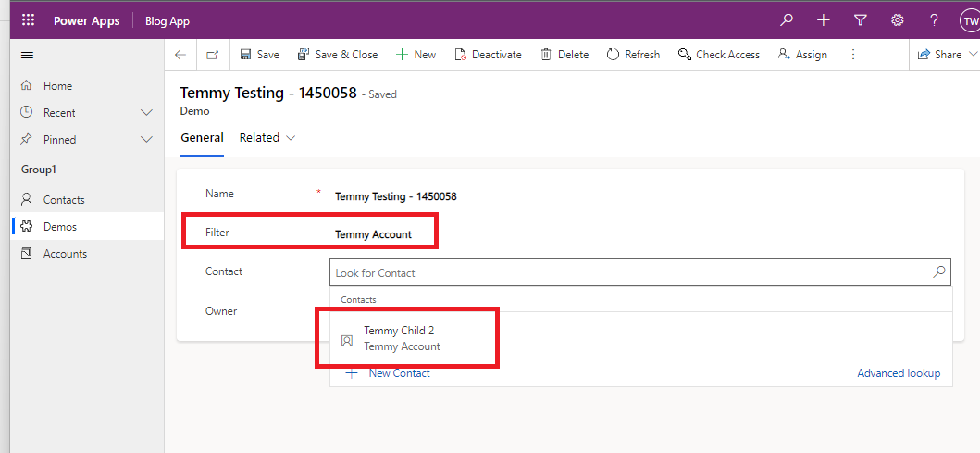The height and width of the screenshot is (453, 980).
Task: Save the record
Action: [x=259, y=55]
